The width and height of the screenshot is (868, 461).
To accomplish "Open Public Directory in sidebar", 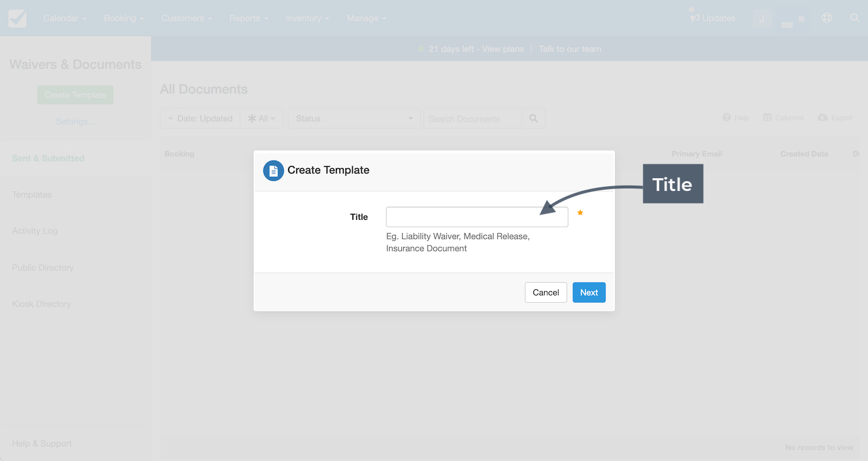I will click(x=43, y=268).
